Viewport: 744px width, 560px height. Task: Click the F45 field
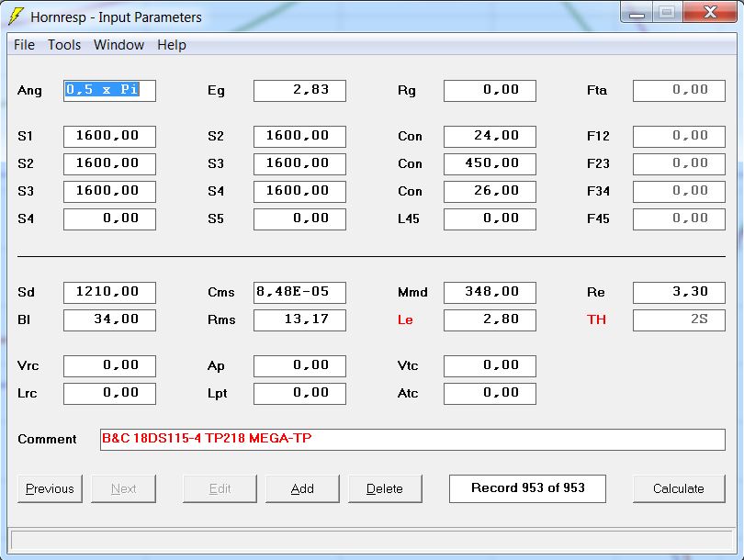coord(679,219)
